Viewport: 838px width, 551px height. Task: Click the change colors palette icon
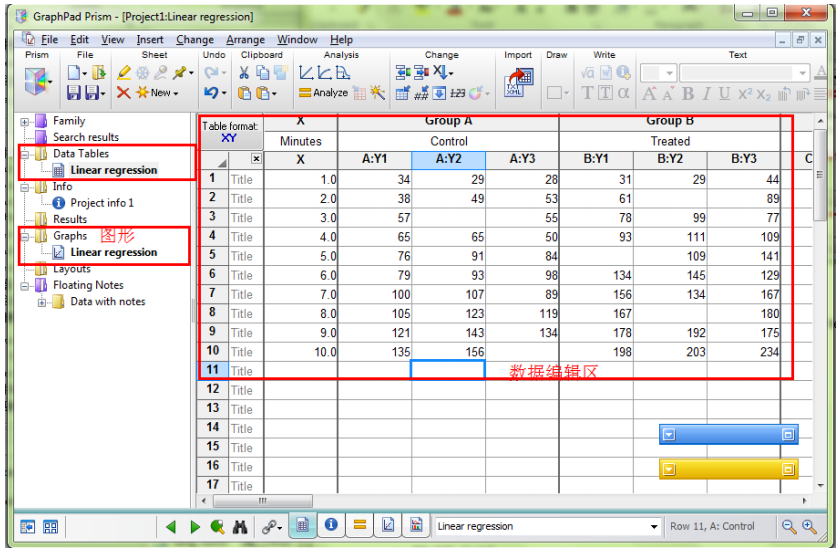point(476,93)
